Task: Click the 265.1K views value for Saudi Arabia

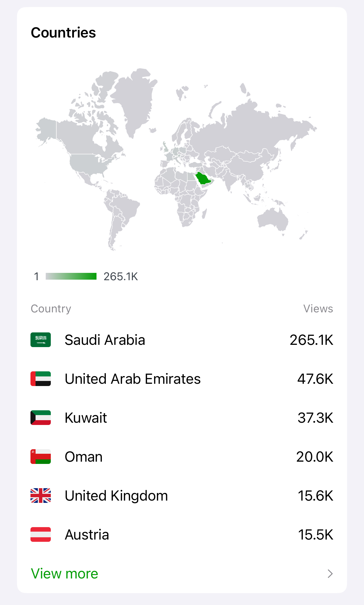Action: (312, 340)
